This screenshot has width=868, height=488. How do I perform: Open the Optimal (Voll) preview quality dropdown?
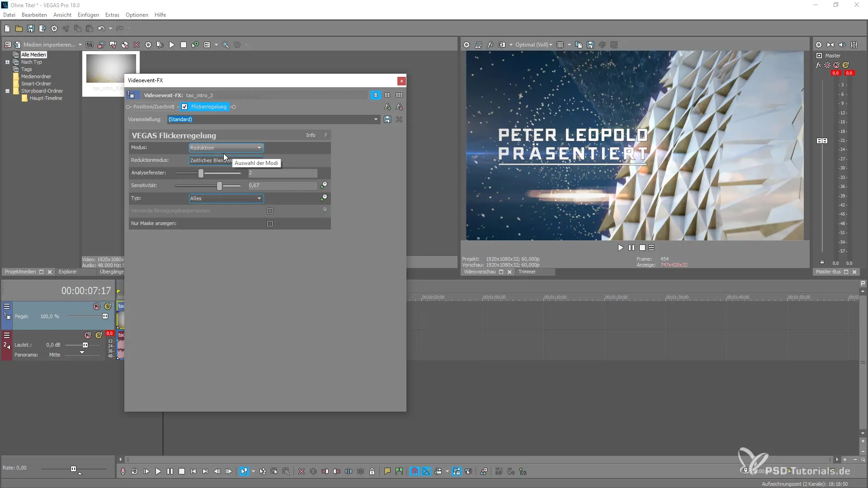pos(534,45)
